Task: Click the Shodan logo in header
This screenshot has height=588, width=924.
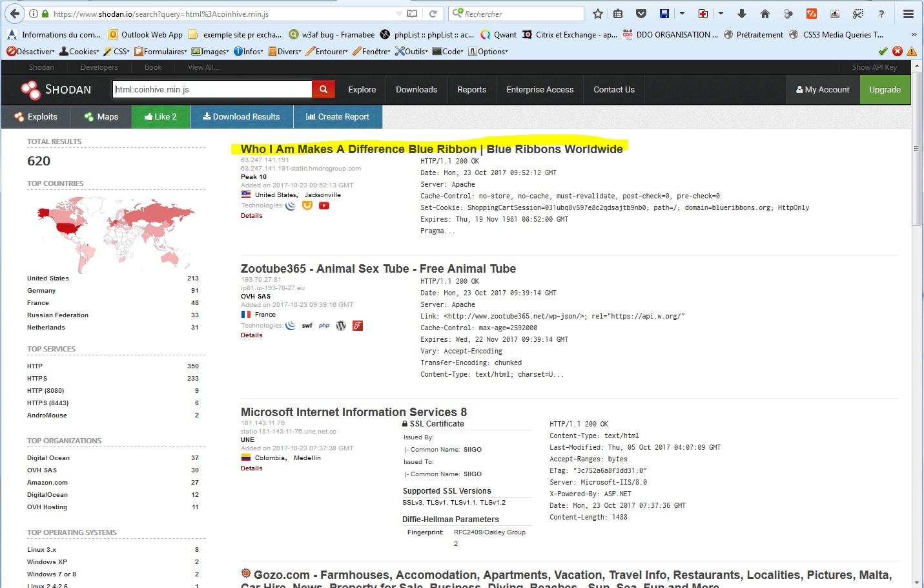Action: [56, 90]
